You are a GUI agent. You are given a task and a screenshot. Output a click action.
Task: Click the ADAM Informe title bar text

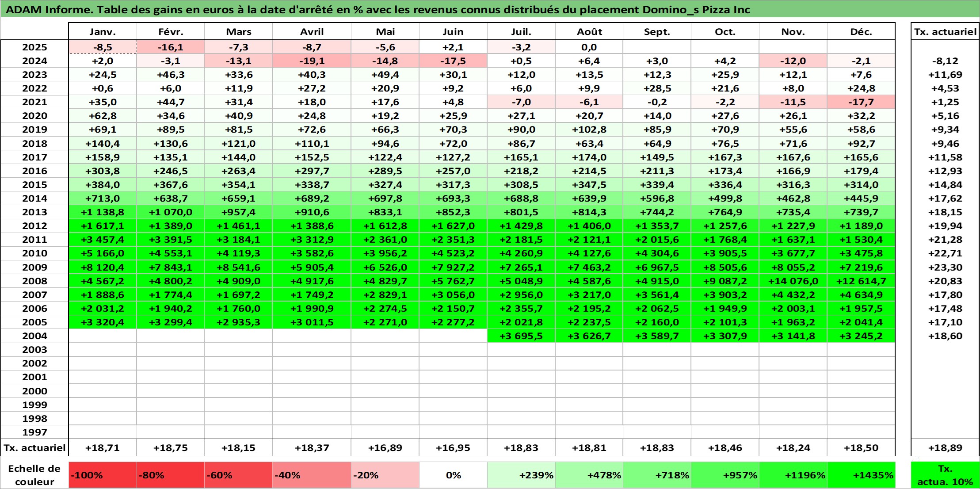pyautogui.click(x=378, y=9)
